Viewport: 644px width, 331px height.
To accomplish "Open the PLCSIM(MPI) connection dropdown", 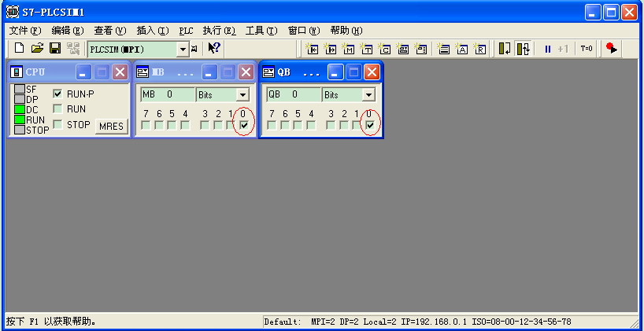I will point(183,50).
